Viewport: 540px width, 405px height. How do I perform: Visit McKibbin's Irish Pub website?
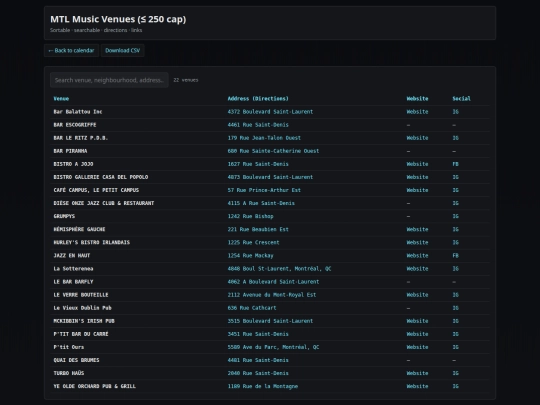point(417,321)
